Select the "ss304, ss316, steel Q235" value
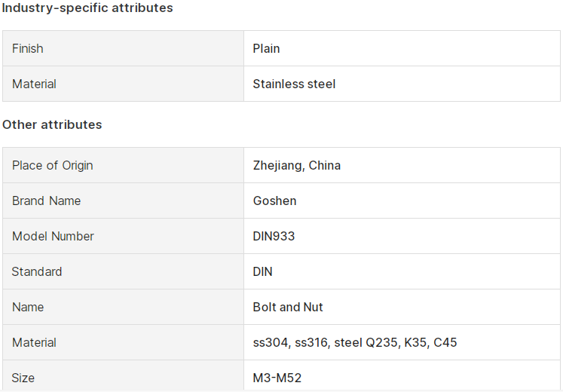Screen dimensions: 563x392 point(355,342)
